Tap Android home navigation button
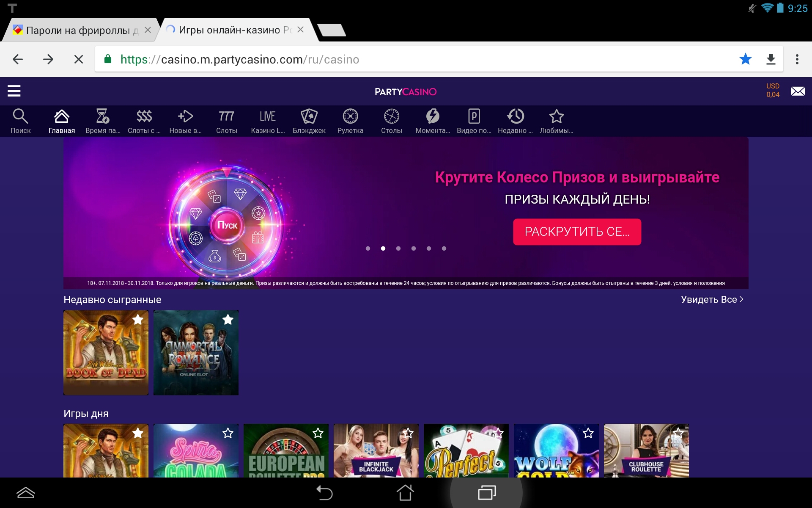This screenshot has height=508, width=812. point(405,492)
